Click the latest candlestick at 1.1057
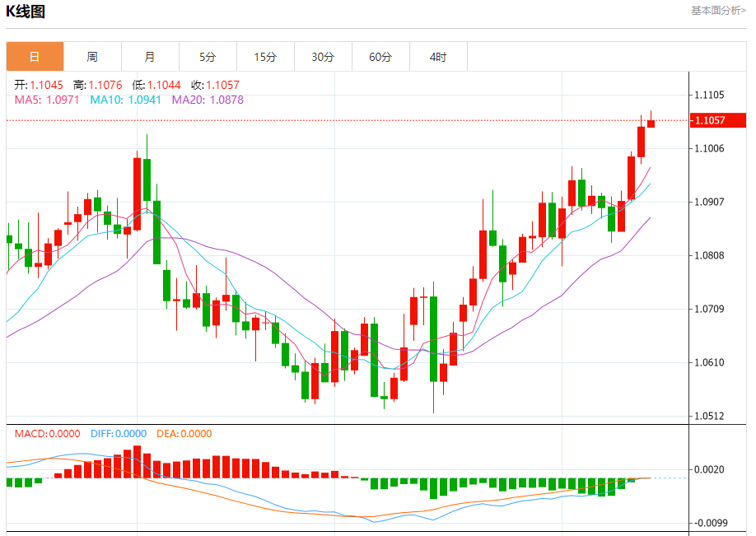This screenshot has width=756, height=536. coord(651,120)
